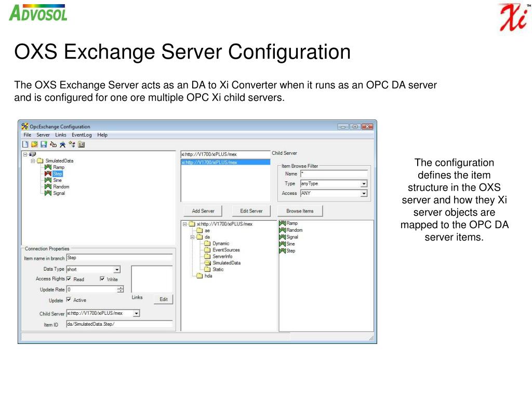Click the Sine item icon in left tree
This screenshot has height=399, width=532.
pos(48,180)
